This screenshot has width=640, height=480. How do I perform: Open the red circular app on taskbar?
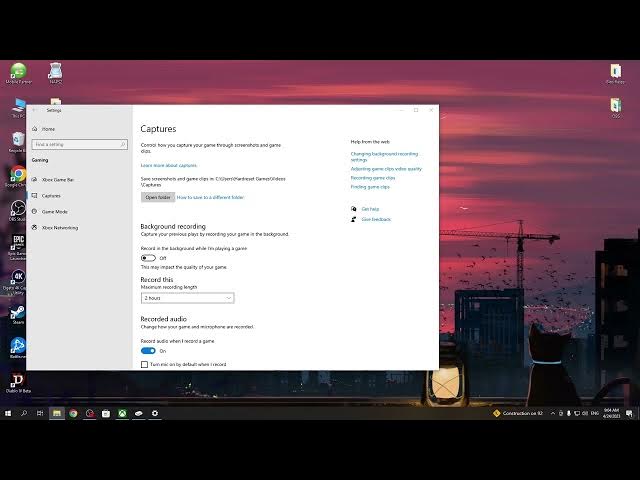pyautogui.click(x=89, y=413)
